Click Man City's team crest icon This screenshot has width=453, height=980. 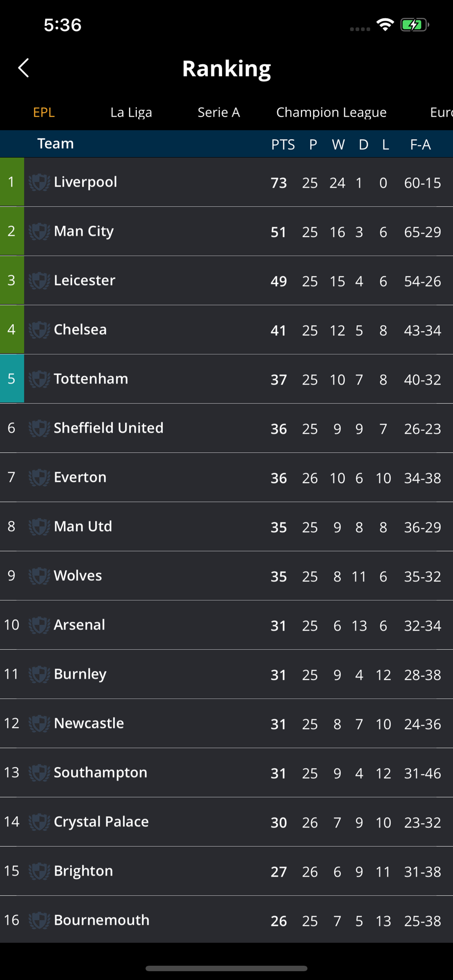click(39, 231)
